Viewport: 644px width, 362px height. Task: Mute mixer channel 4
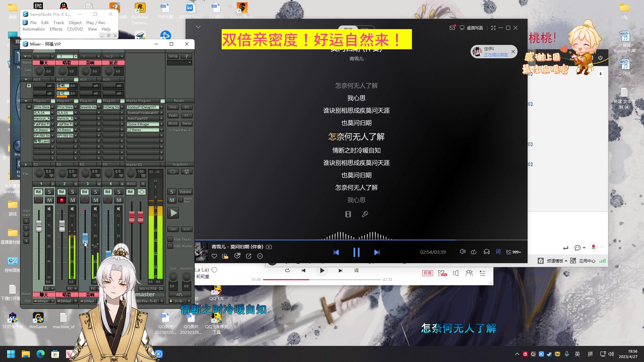point(119,200)
